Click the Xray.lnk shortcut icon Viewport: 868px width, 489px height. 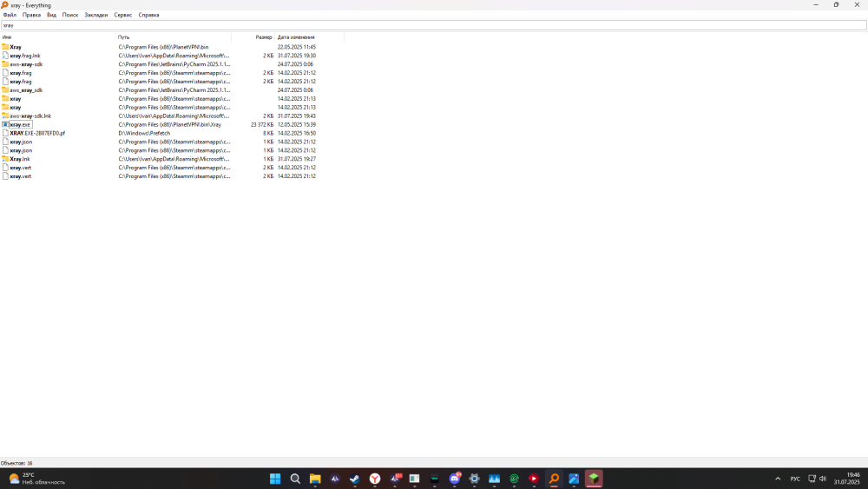pyautogui.click(x=5, y=159)
